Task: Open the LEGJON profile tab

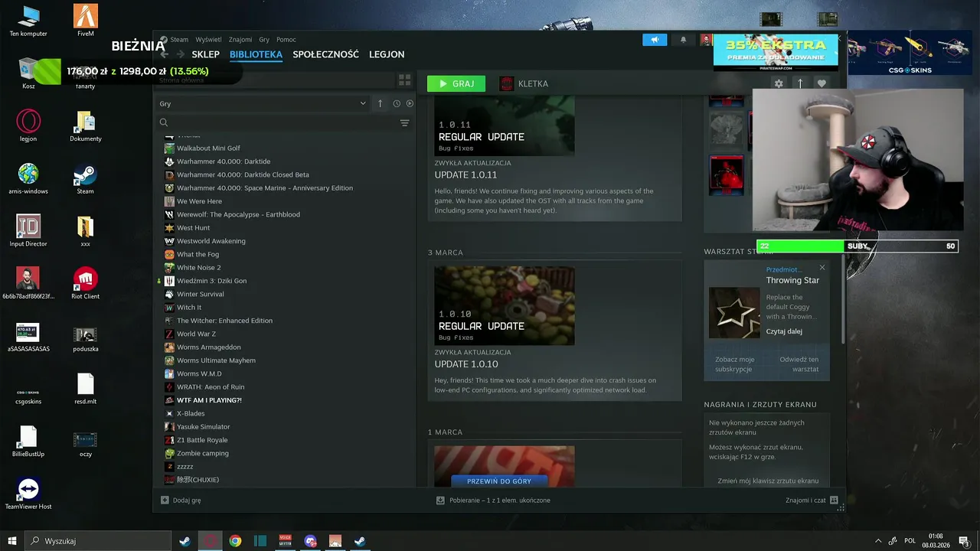Action: point(387,54)
